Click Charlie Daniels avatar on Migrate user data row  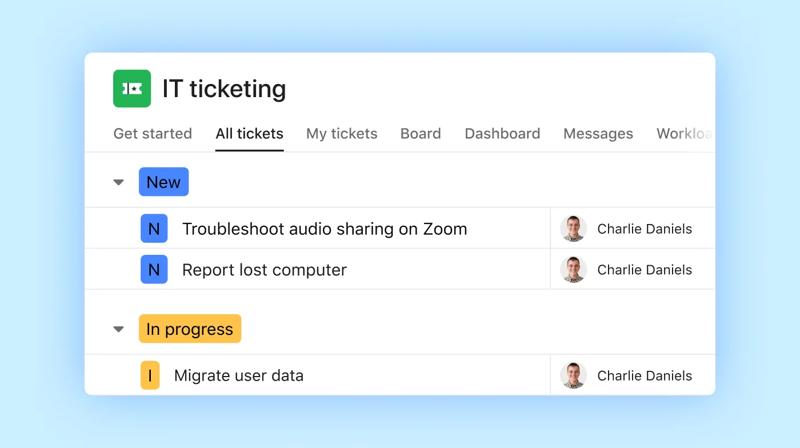click(x=573, y=376)
